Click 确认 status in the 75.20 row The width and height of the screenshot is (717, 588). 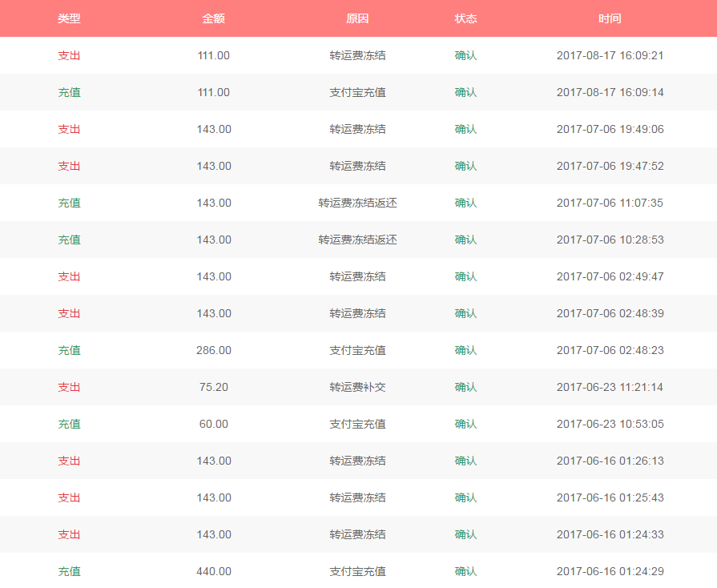465,388
